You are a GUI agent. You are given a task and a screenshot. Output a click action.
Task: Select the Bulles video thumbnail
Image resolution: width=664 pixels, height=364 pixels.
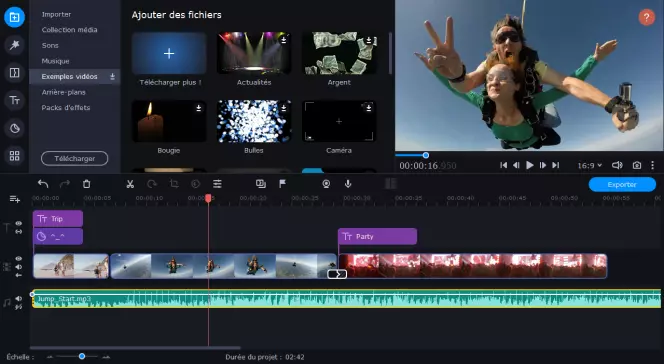254,121
